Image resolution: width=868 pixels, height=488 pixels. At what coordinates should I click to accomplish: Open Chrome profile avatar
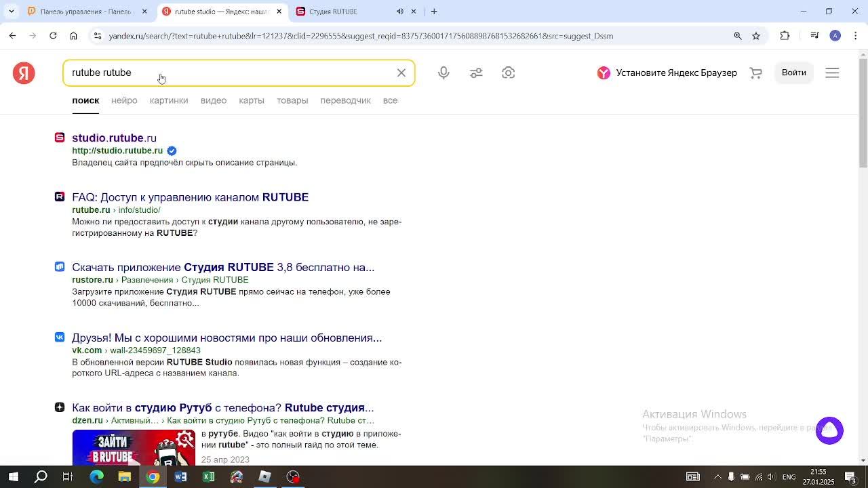click(x=835, y=36)
